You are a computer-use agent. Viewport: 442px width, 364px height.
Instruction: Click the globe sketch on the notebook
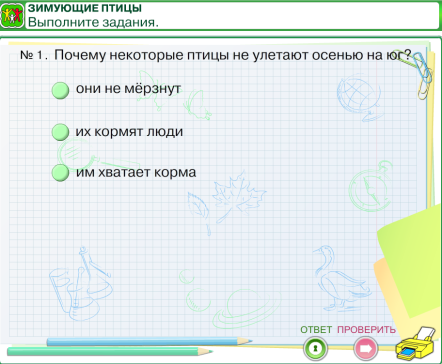[360, 97]
